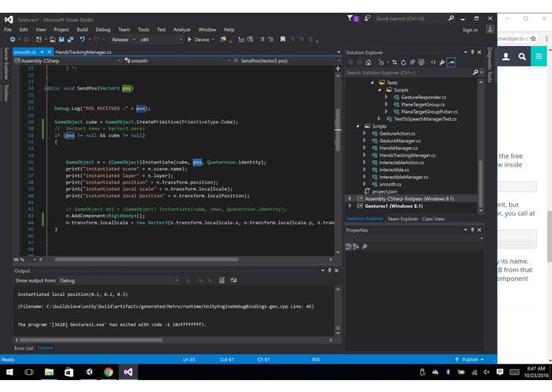The width and height of the screenshot is (552, 392).
Task: Click in the Quick Launch search box
Action: 410,18
